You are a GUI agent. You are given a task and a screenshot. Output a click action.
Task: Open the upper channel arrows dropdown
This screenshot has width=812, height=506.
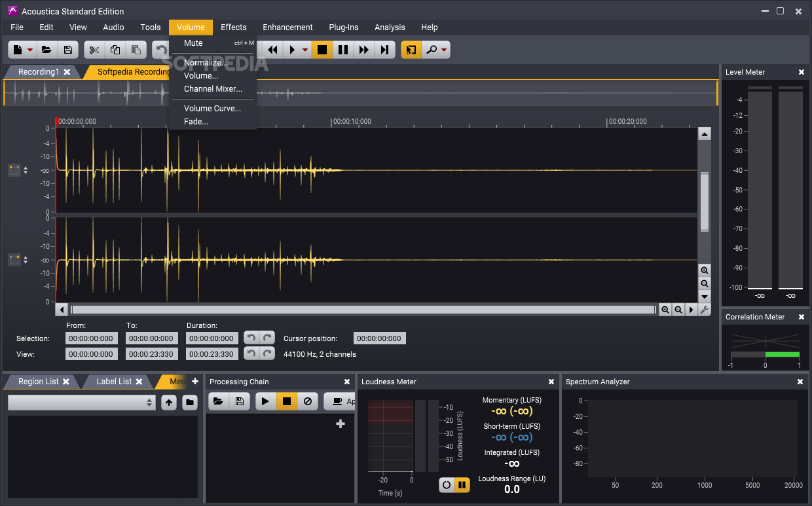click(x=26, y=170)
